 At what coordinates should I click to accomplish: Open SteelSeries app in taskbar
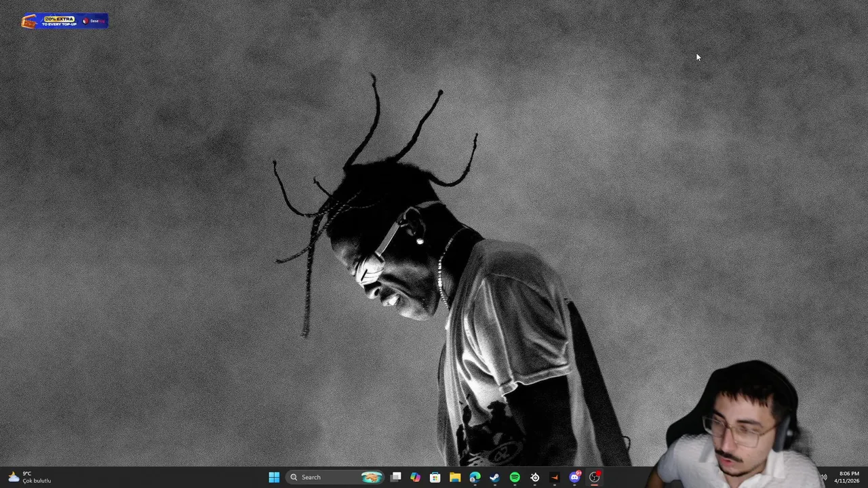(535, 477)
